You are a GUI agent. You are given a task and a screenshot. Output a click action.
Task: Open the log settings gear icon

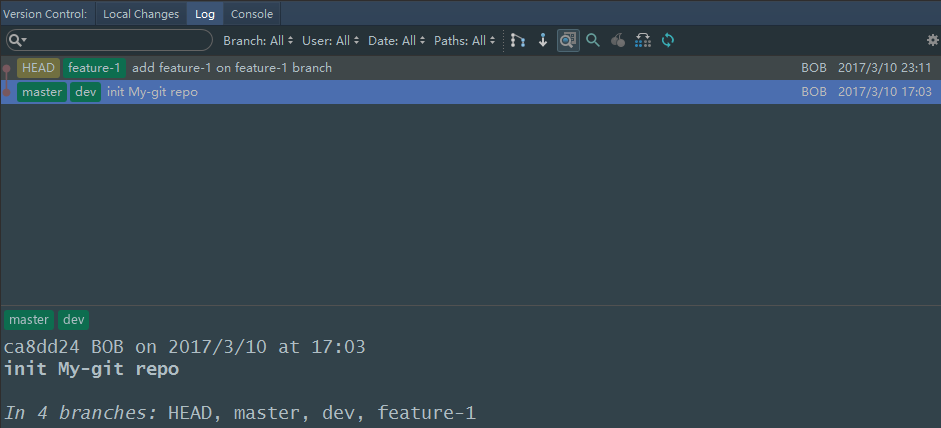[x=933, y=40]
